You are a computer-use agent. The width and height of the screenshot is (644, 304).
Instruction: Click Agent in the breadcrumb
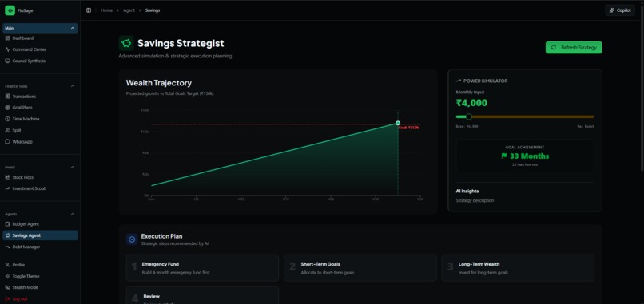[129, 10]
